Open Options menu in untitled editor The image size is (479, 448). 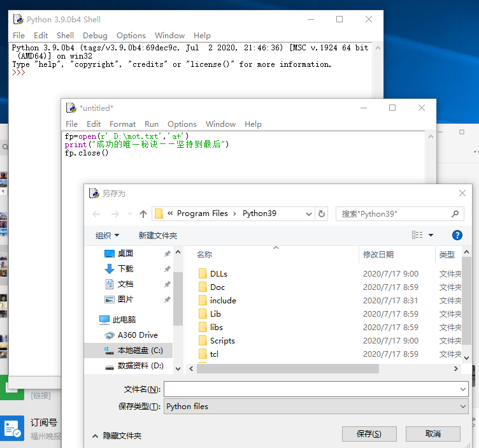(182, 124)
